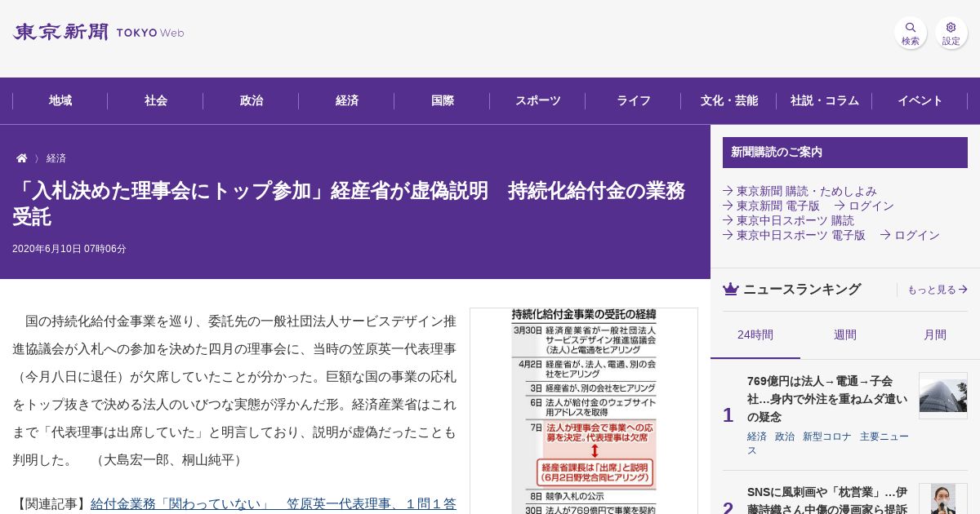980x514 pixels.
Task: Open the 地域 menu
Action: coord(60,100)
